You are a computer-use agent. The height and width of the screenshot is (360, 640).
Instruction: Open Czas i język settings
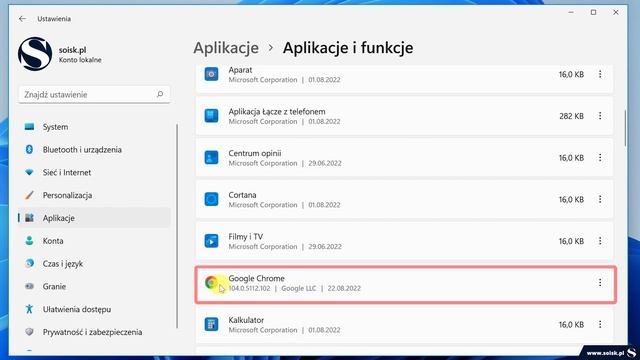(x=94, y=264)
